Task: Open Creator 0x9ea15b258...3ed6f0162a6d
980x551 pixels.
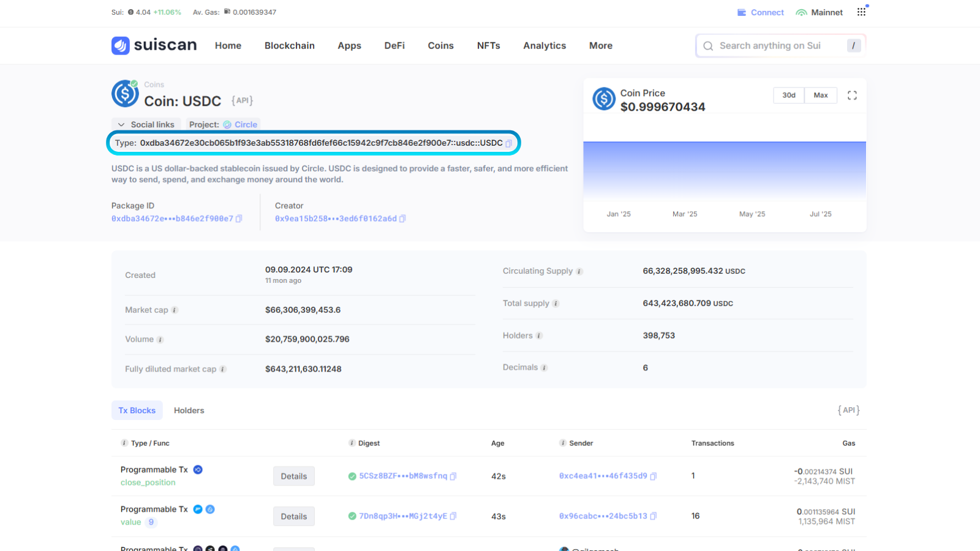Action: 336,219
